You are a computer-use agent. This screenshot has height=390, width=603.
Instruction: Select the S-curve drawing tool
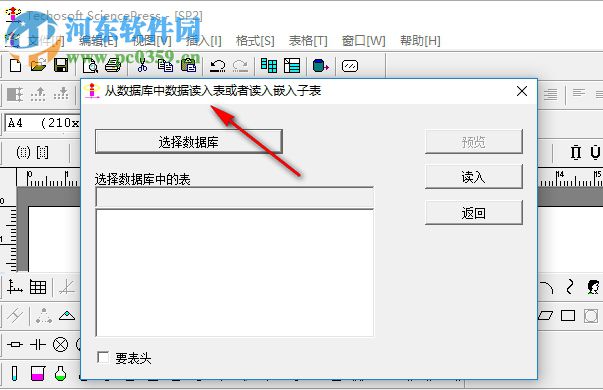tap(570, 287)
